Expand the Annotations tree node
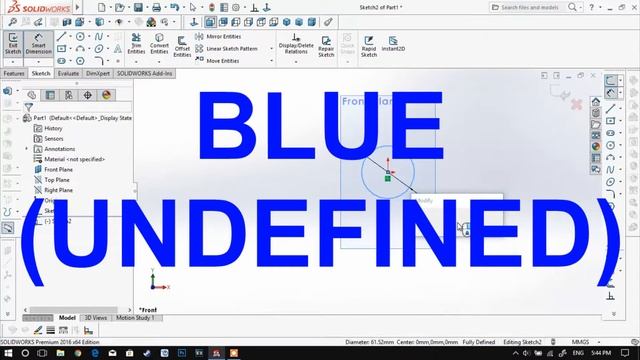 coord(27,149)
